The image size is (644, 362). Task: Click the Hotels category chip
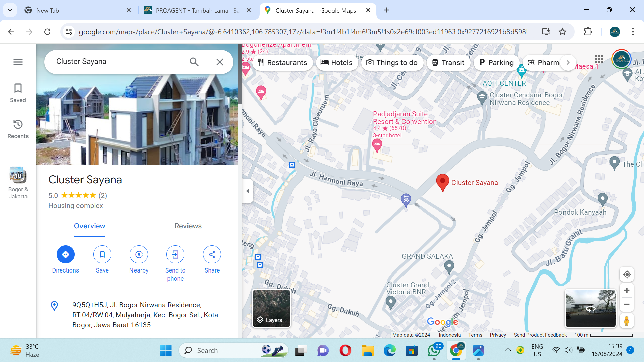pos(336,63)
